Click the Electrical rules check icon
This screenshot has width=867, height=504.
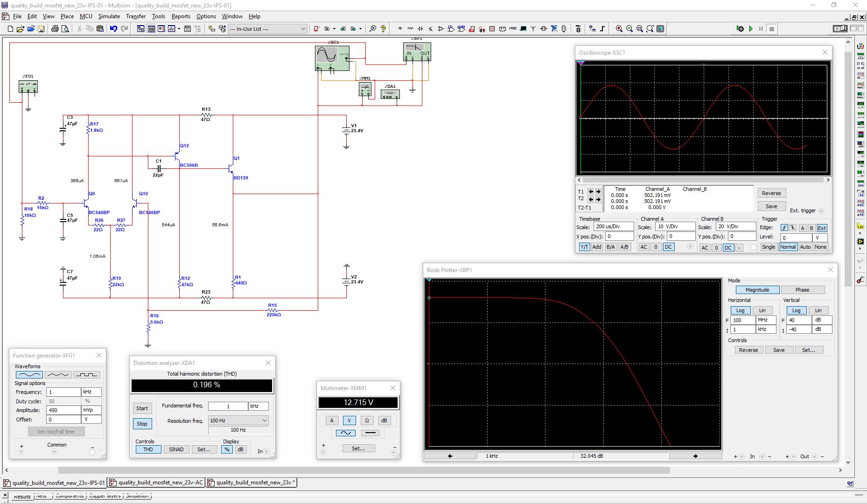click(316, 29)
